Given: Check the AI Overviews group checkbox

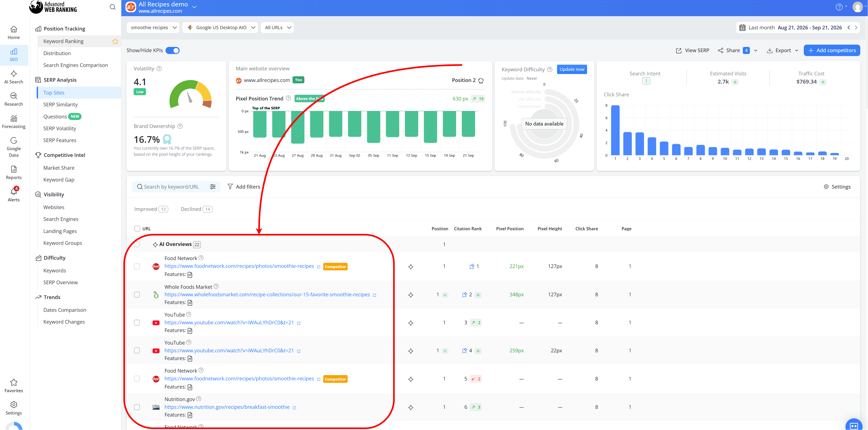Looking at the screenshot, I should coord(137,244).
